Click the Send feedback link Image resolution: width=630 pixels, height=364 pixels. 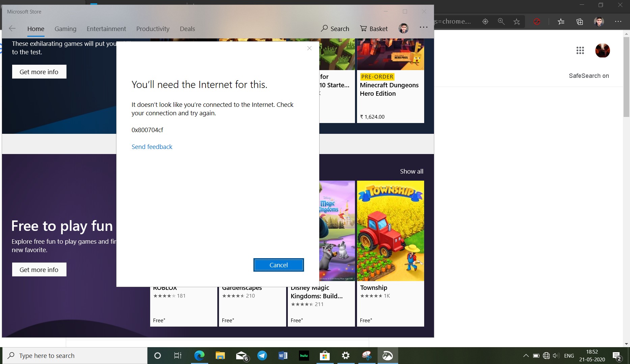tap(152, 147)
